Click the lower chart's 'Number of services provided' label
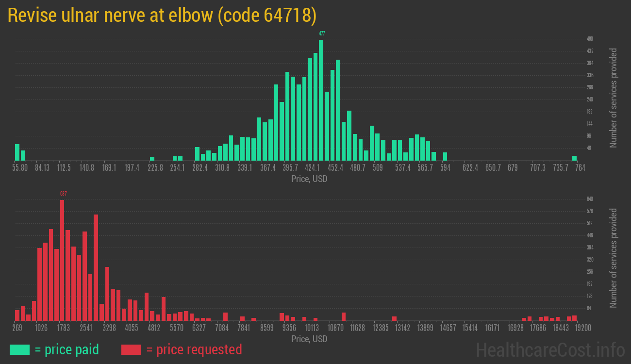The image size is (631, 364). point(614,258)
